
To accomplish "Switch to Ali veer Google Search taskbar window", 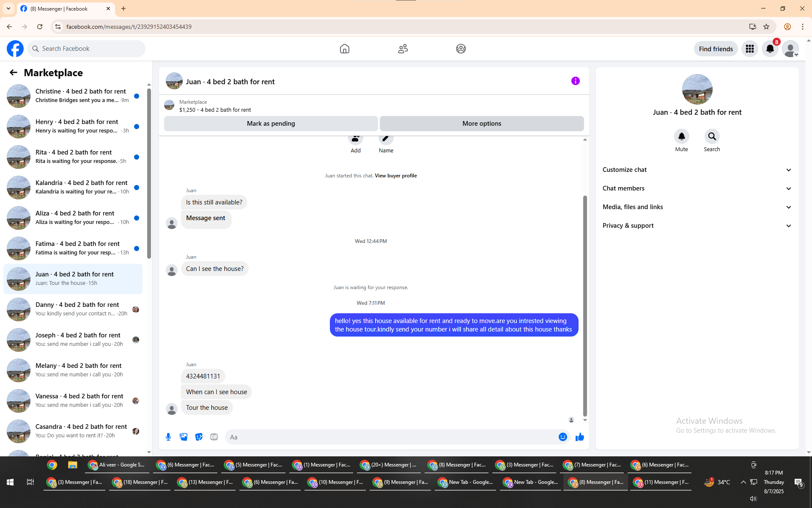I will (x=117, y=465).
